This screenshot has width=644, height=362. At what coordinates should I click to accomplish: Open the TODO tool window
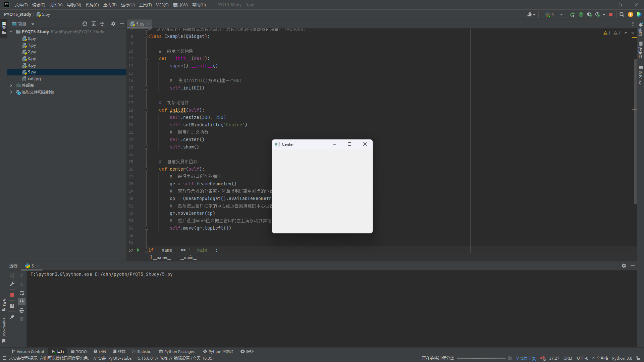[79, 351]
